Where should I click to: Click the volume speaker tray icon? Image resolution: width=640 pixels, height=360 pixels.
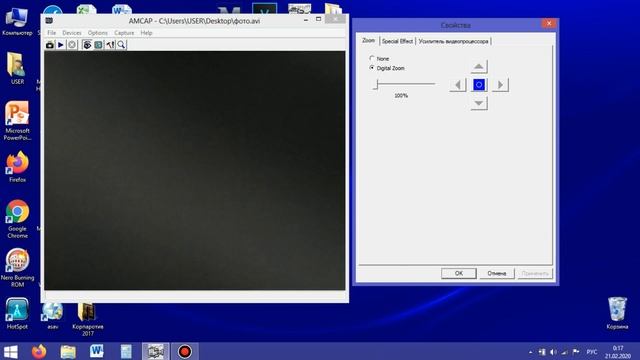pyautogui.click(x=553, y=352)
